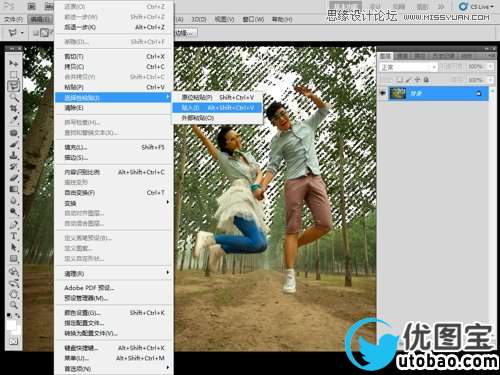The width and height of the screenshot is (500, 375).
Task: Choose 后退一步(K) Alt+Ctrl+Z menu item
Action: point(114,27)
